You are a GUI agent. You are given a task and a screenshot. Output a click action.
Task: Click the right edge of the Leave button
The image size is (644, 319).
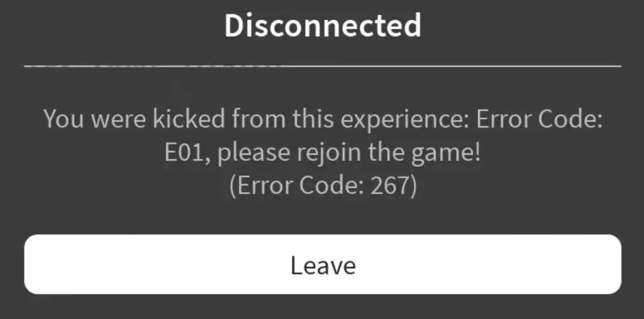pos(618,264)
